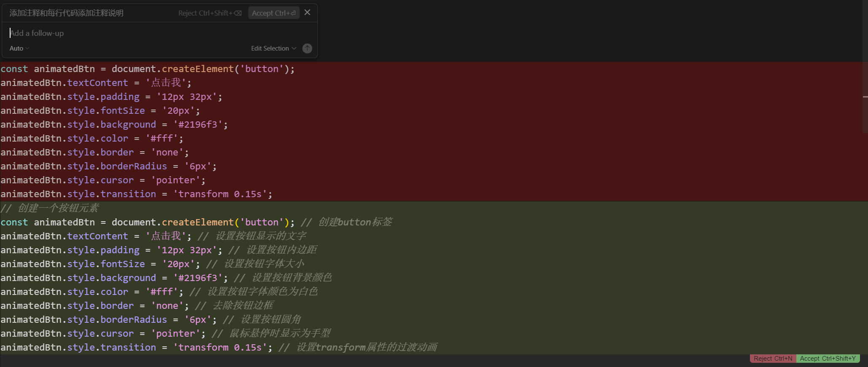Viewport: 868px width, 367px height.
Task: Click 'createElement' in the removed red code line
Action: 197,69
